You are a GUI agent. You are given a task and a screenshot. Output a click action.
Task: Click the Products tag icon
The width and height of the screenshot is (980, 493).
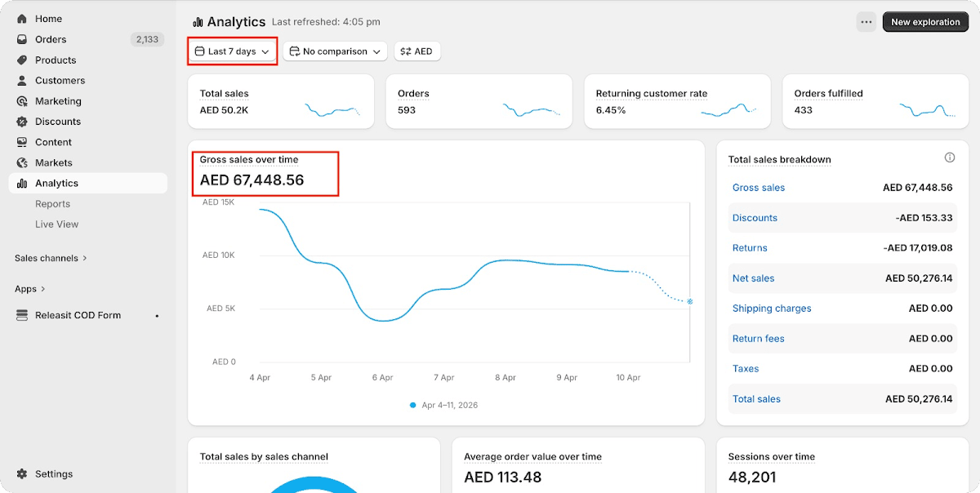[22, 60]
